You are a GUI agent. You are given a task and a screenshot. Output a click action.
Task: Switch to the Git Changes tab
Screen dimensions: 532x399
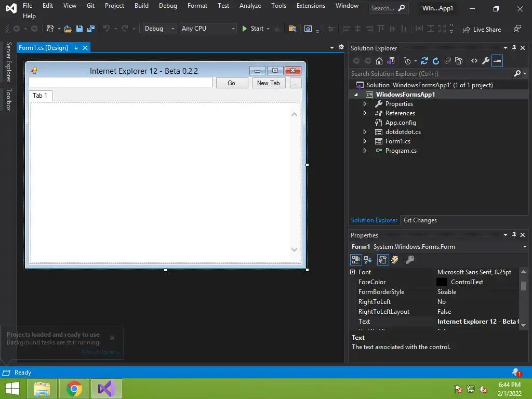pyautogui.click(x=420, y=220)
